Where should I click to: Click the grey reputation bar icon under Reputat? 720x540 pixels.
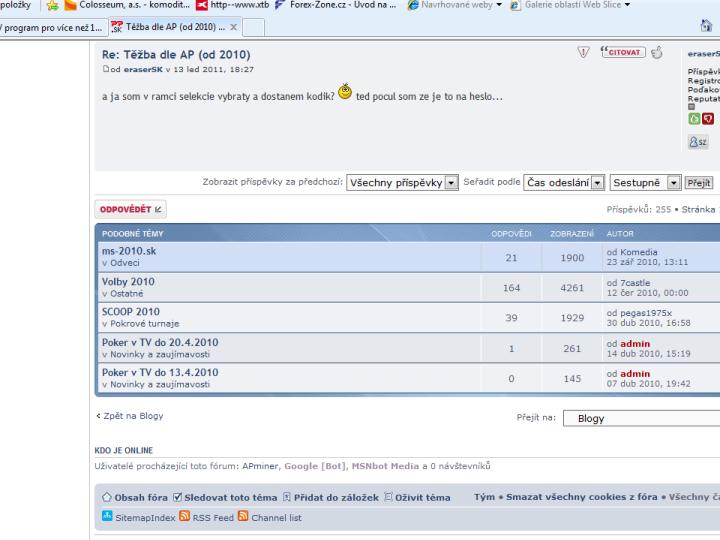pyautogui.click(x=692, y=107)
